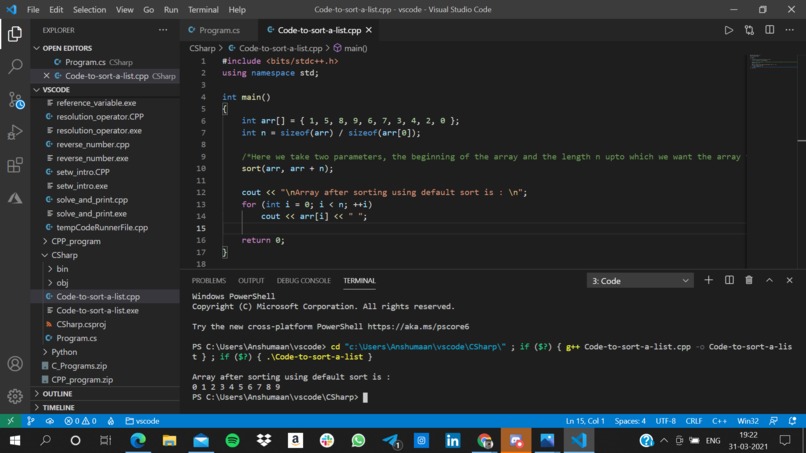Collapse the OPEN EDITORS section
This screenshot has height=453, width=806.
pyautogui.click(x=105, y=48)
